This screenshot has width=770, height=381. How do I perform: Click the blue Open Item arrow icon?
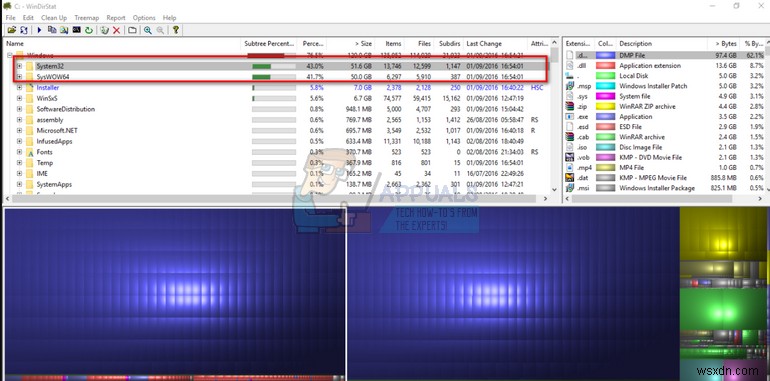tap(39, 30)
